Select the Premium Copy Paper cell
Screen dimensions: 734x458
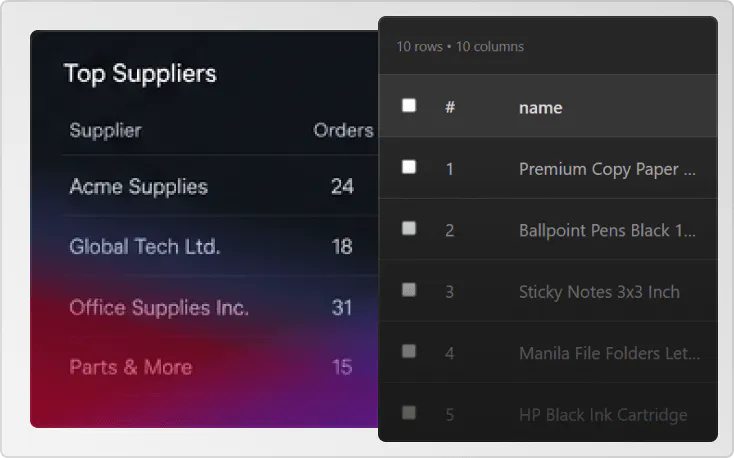607,169
